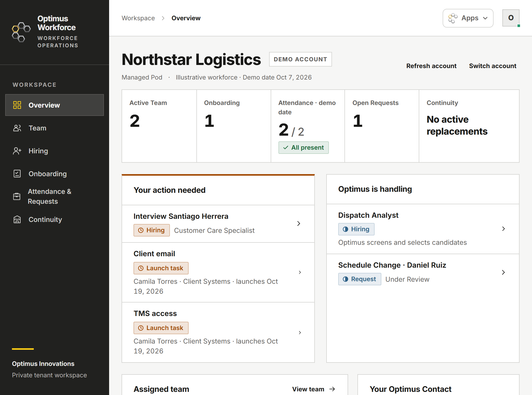The image size is (532, 395).
Task: Expand the Dispatch Analyst row chevron
Action: [503, 229]
